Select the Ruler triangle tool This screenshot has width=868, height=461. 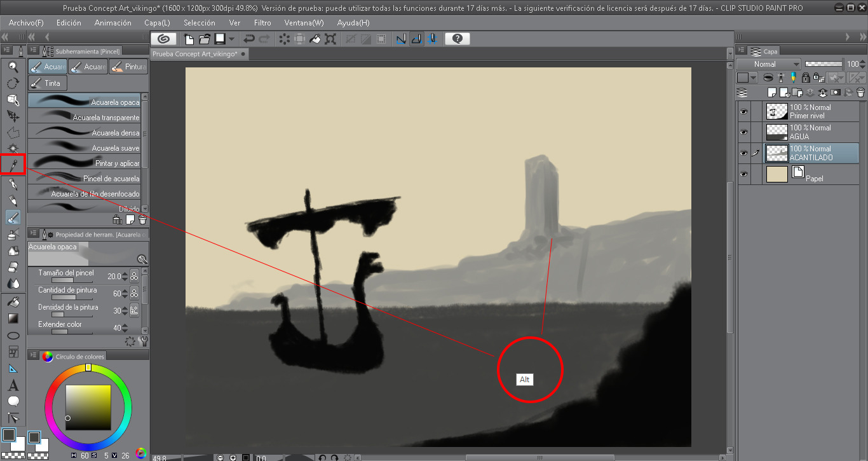[x=13, y=368]
